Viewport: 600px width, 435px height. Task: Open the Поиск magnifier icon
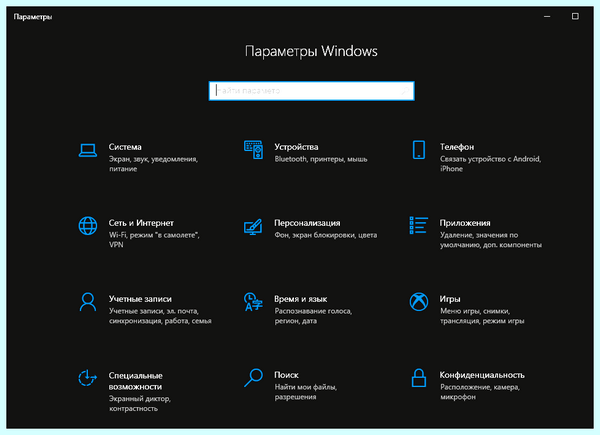point(253,378)
